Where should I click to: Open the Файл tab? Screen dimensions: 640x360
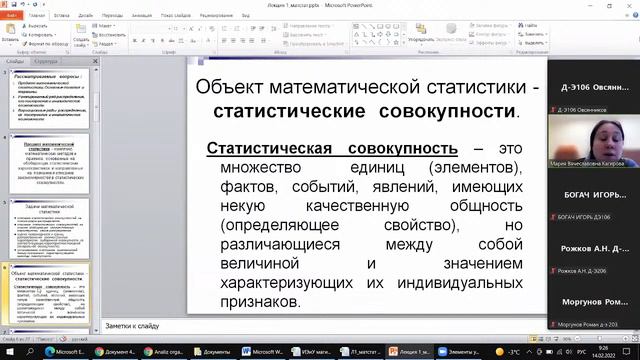coord(11,16)
